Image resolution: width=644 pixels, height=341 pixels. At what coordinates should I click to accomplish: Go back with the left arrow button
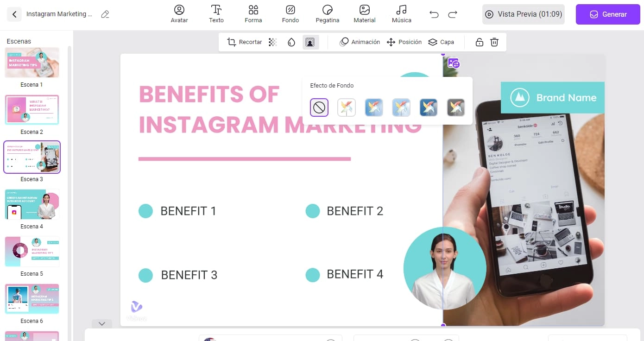[14, 14]
